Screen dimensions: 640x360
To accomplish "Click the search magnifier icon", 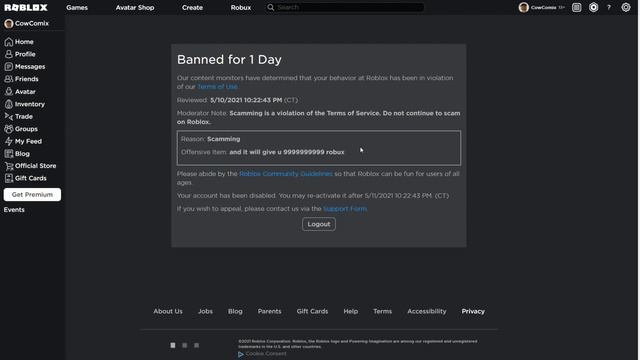I will coord(271,7).
